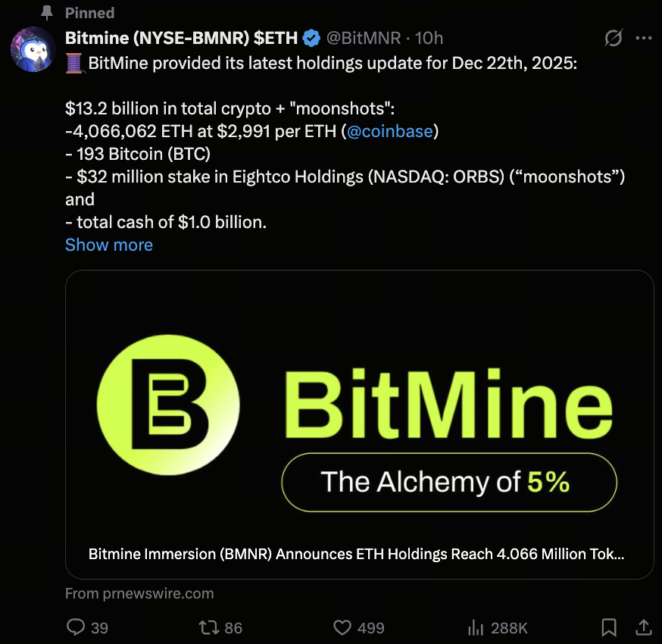Open the BitMine link preview image
This screenshot has height=644, width=662.
pyautogui.click(x=359, y=409)
